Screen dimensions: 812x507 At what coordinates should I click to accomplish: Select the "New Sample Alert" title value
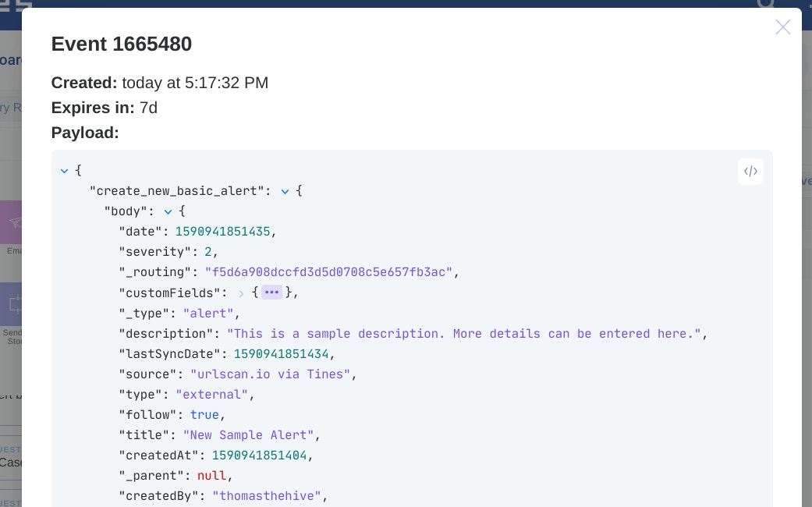point(248,435)
